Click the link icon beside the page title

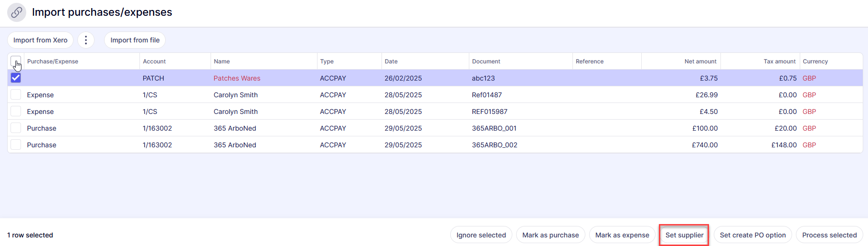17,12
